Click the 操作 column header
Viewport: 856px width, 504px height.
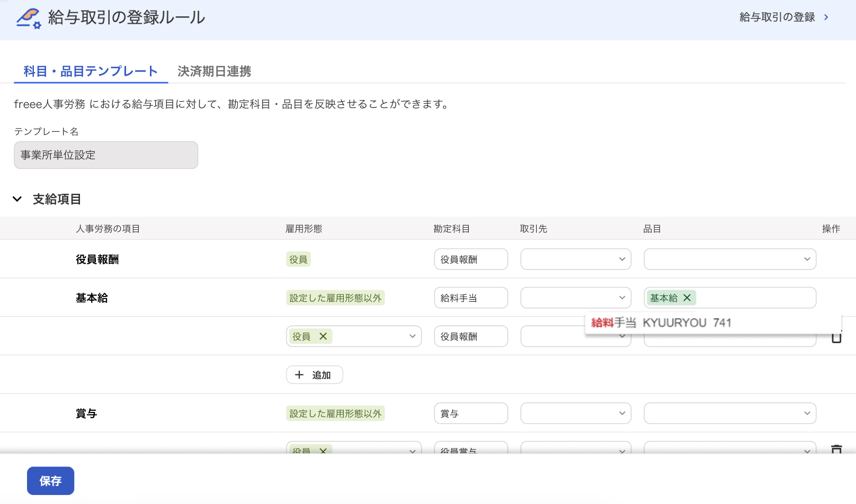[831, 229]
